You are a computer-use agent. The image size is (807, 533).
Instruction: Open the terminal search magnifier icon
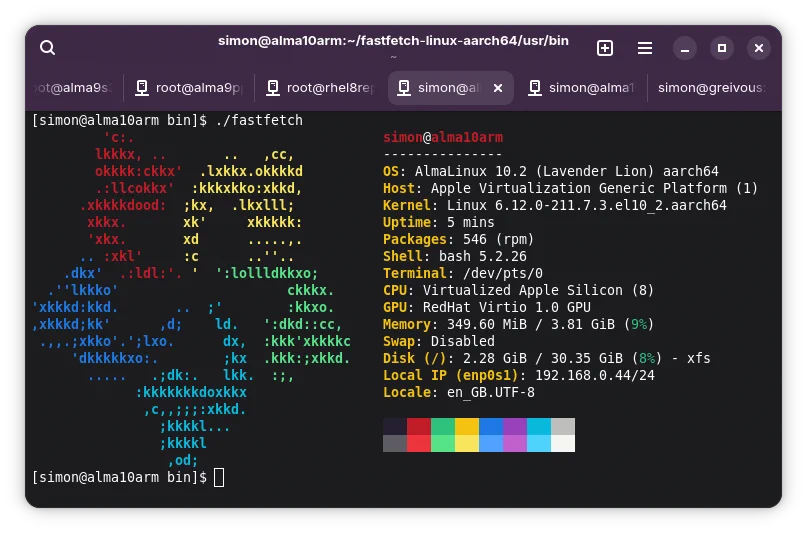click(47, 48)
